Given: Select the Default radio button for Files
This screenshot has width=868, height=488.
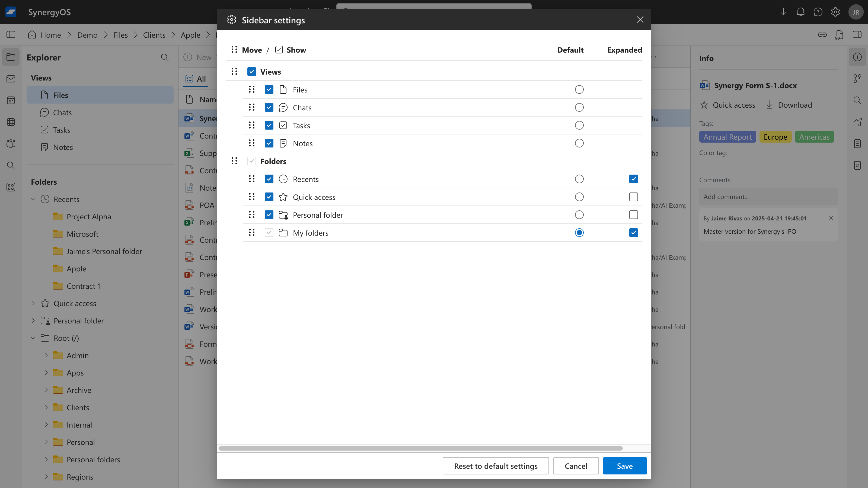Looking at the screenshot, I should pos(579,89).
